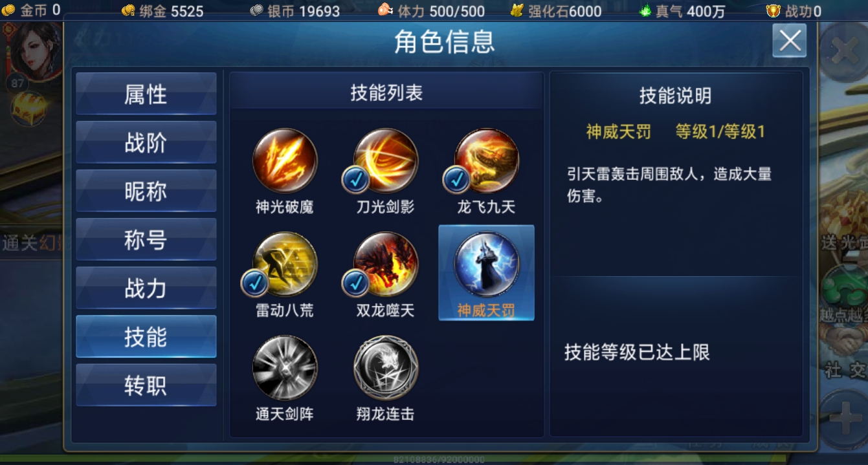This screenshot has height=465, width=868.
Task: Select the greyed-out 通天剑阵 skill
Action: point(285,367)
